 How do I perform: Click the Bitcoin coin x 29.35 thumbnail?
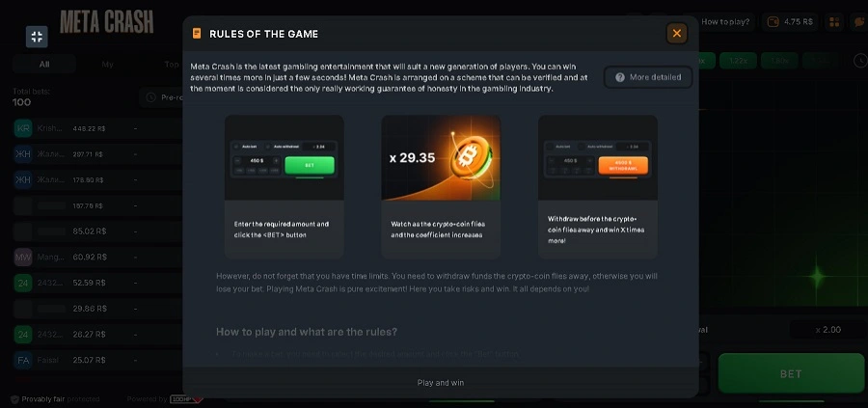(441, 158)
